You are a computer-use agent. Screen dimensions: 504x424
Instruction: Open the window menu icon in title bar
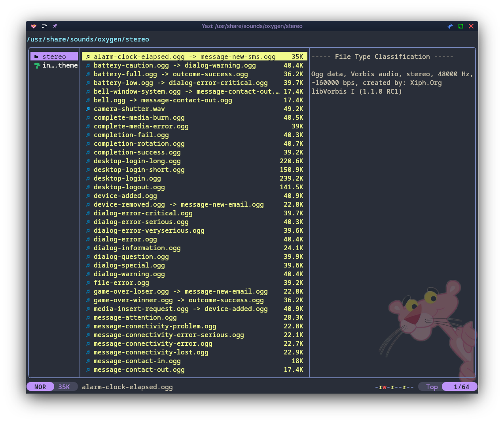coord(44,26)
